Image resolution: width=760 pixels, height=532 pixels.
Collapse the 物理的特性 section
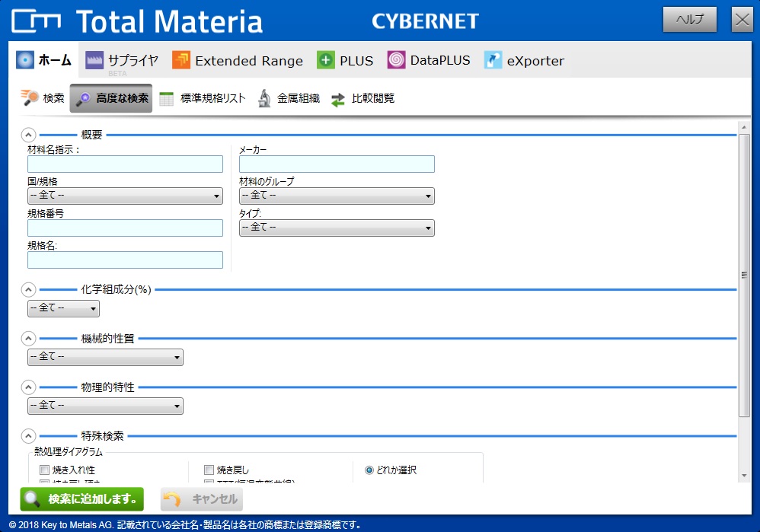[29, 387]
